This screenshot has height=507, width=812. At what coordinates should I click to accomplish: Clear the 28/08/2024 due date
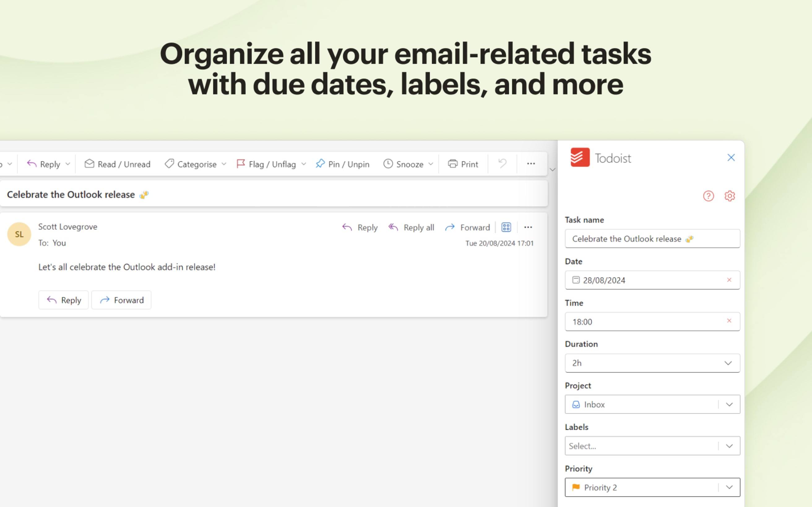click(729, 280)
